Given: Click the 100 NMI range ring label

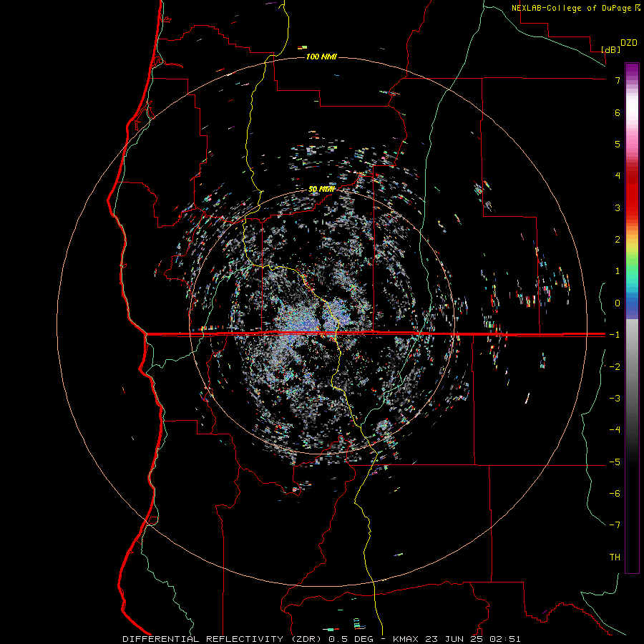Looking at the screenshot, I should 321,57.
